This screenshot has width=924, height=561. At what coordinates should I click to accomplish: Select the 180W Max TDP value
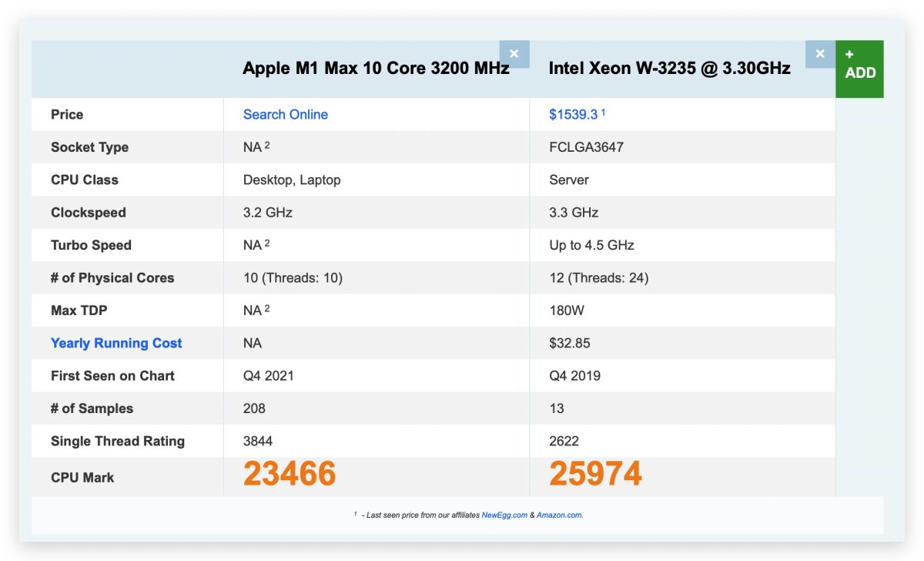pyautogui.click(x=567, y=310)
